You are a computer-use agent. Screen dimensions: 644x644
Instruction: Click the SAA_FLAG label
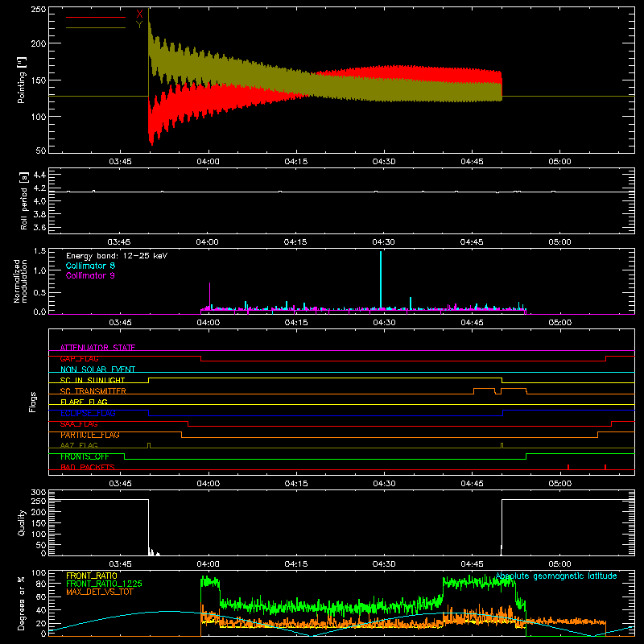tap(79, 424)
